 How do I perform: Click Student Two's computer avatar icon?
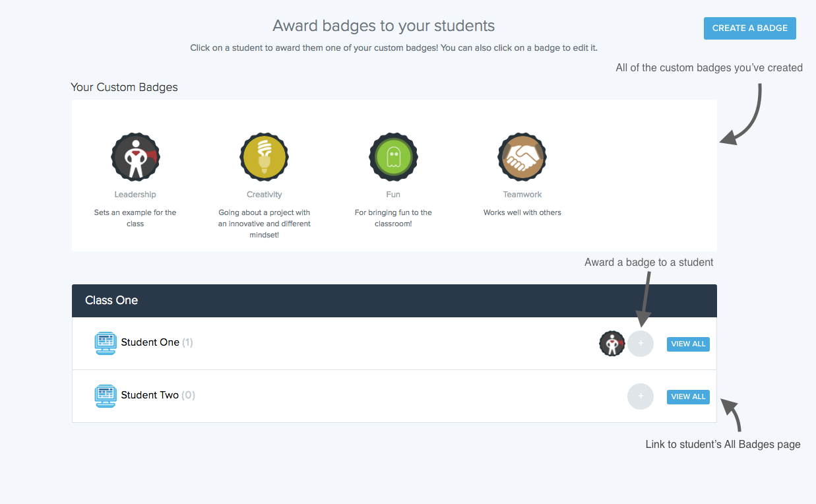click(x=105, y=395)
